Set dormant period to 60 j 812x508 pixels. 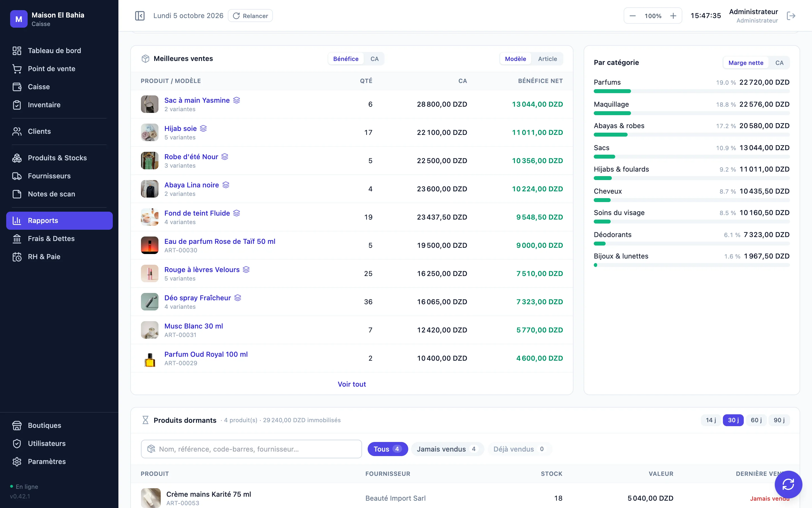pyautogui.click(x=756, y=420)
